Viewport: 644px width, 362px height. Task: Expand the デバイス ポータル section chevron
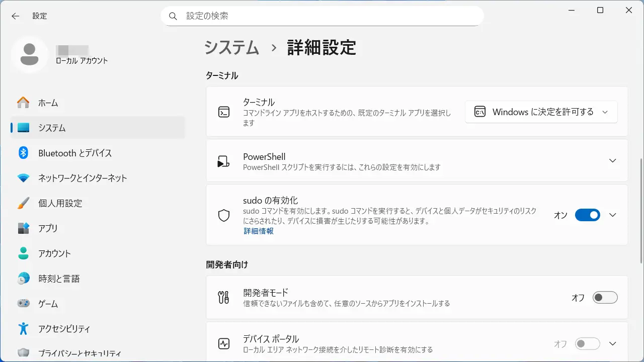[612, 344]
